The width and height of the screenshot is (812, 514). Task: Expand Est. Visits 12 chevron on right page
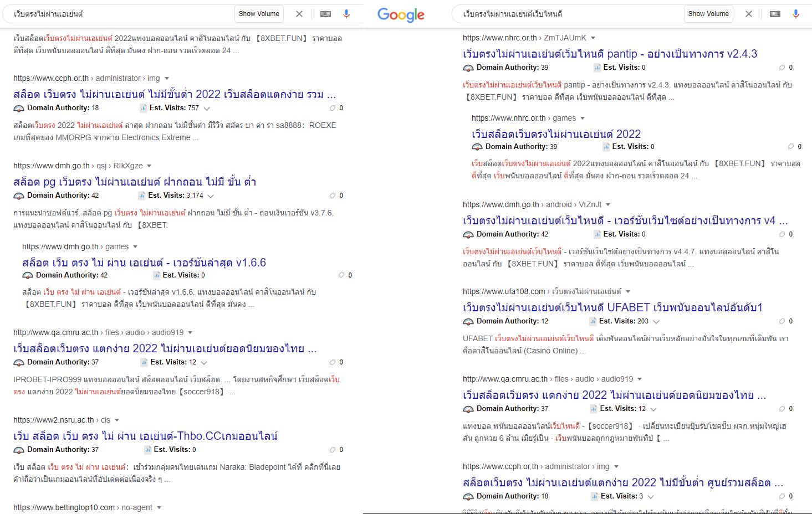(653, 409)
